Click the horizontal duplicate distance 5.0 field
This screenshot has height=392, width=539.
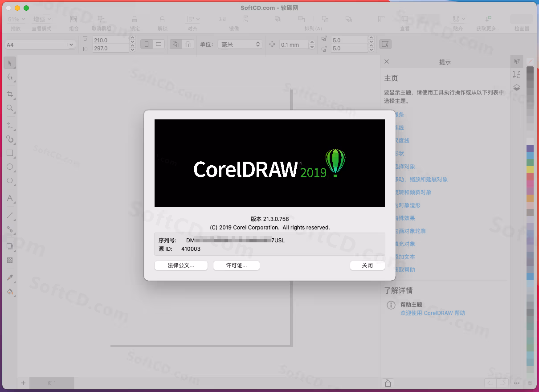click(x=349, y=40)
